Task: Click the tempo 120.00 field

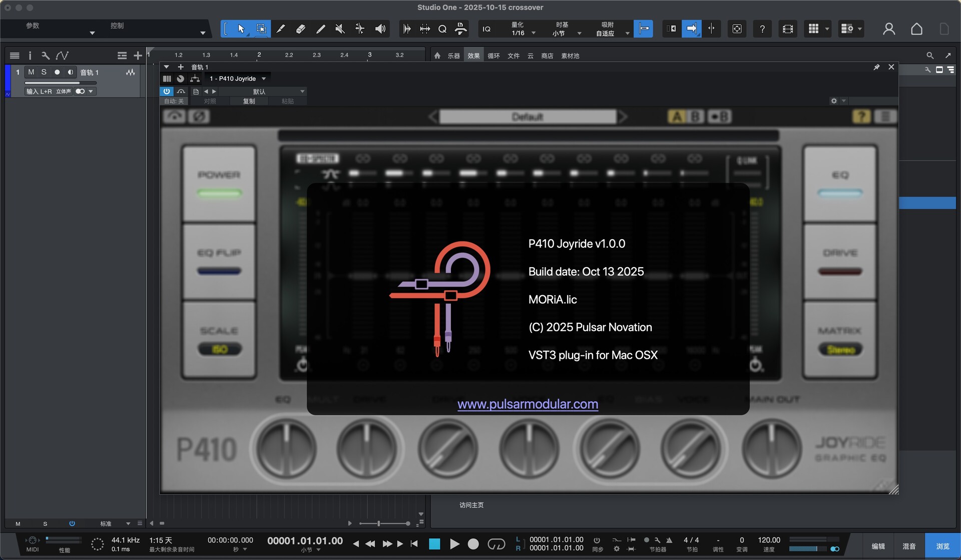Action: (x=769, y=540)
